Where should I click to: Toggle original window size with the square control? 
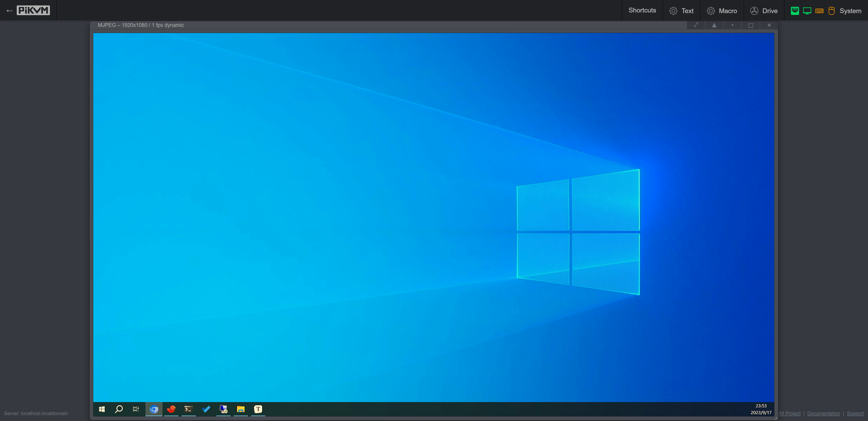(751, 25)
